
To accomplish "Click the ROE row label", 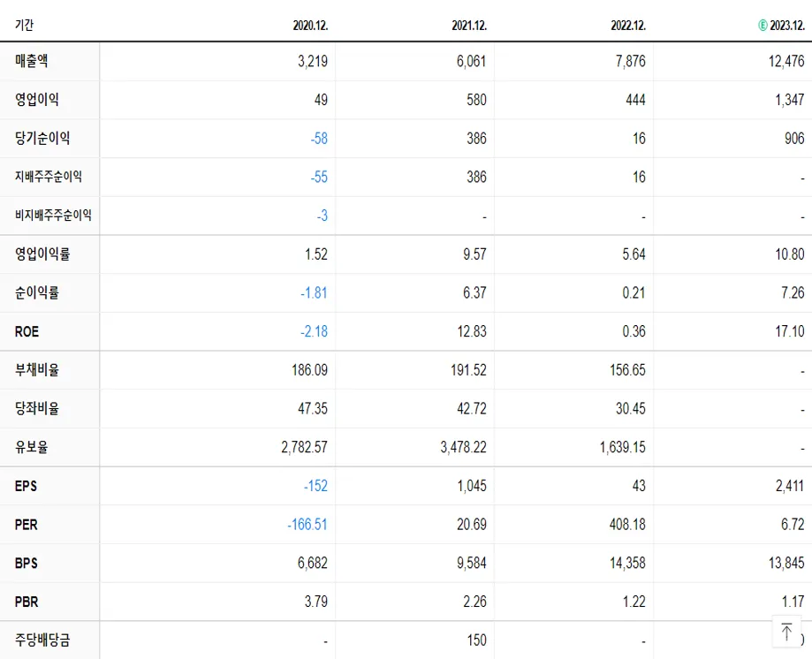I will [27, 331].
